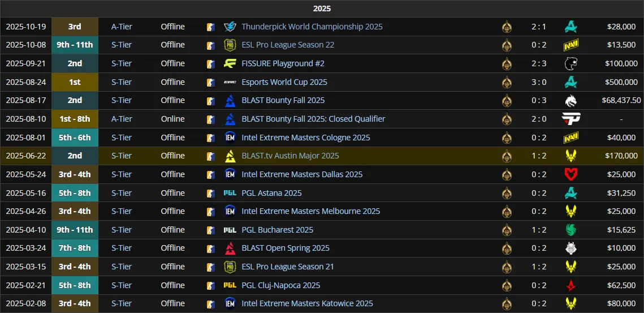Click MOUZ opponent logo in IEM Dallas row
This screenshot has height=313, width=644.
pos(570,174)
